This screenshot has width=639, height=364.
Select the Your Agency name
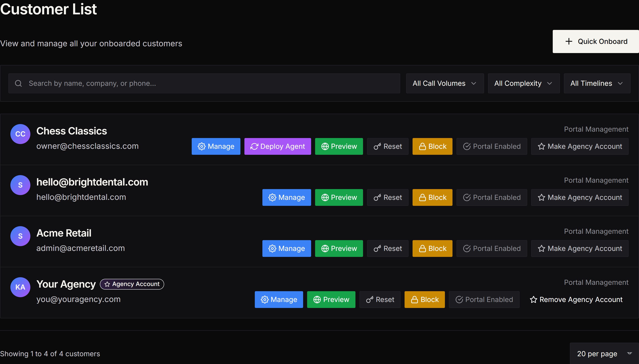tap(66, 284)
